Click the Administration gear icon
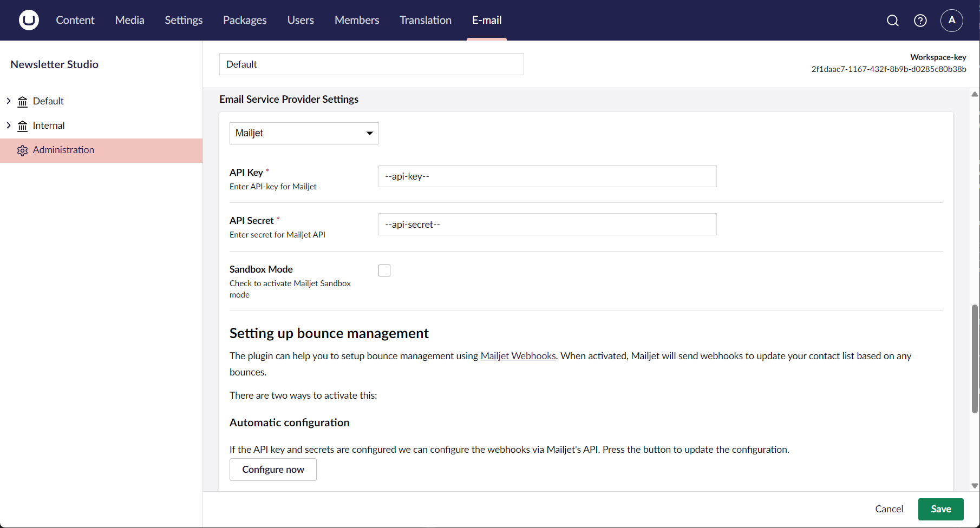The width and height of the screenshot is (980, 528). click(x=22, y=150)
